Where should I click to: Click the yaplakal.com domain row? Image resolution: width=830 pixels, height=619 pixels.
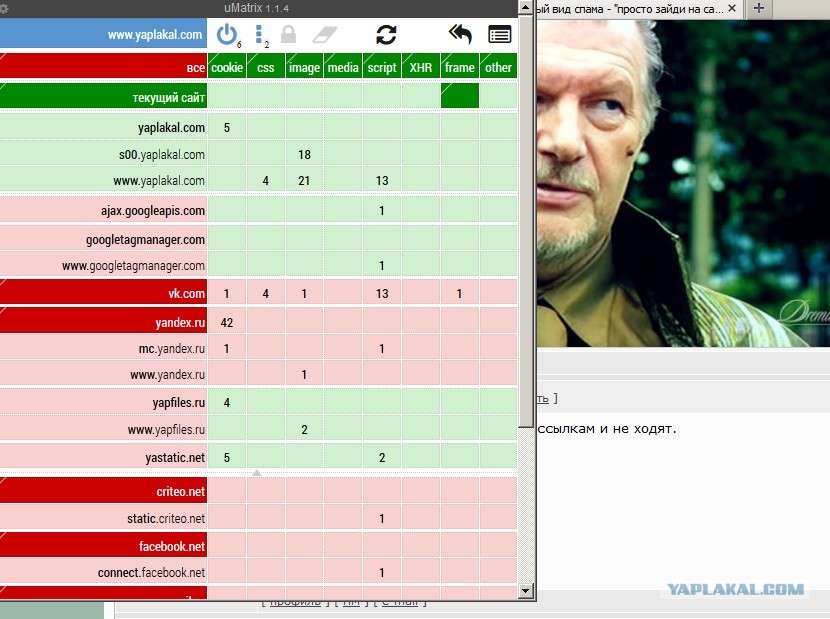click(x=103, y=127)
